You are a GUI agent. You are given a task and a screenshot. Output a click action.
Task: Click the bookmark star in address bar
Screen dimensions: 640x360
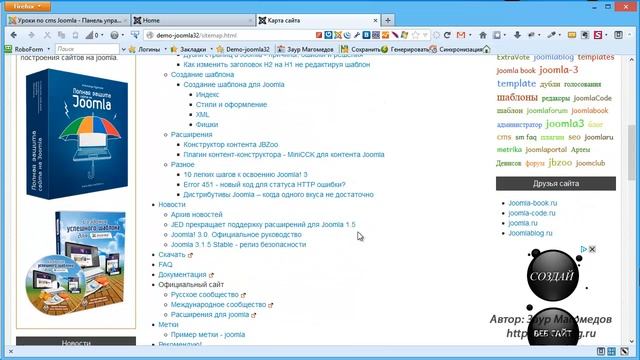(416, 35)
